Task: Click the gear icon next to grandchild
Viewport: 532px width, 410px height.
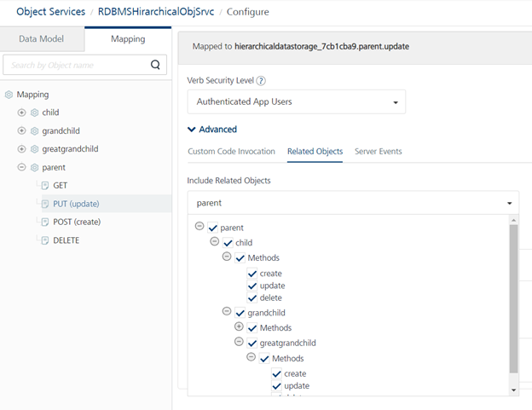Action: pos(34,130)
